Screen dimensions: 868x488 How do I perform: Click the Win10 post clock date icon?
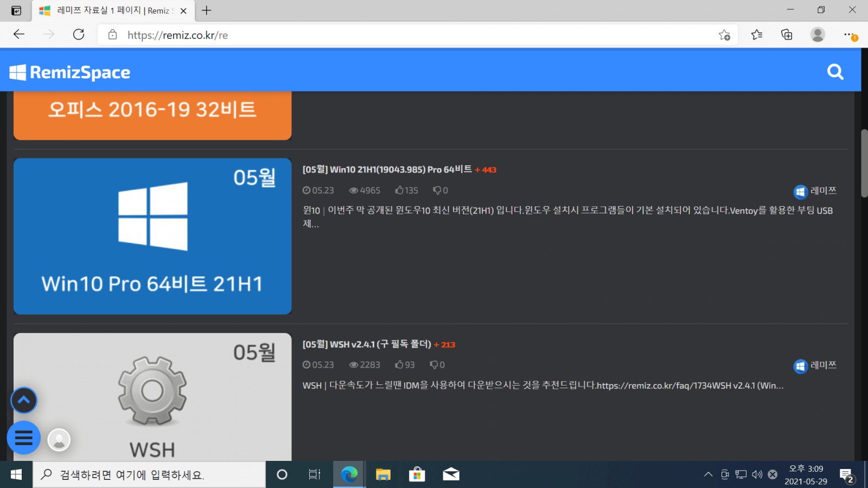point(307,190)
